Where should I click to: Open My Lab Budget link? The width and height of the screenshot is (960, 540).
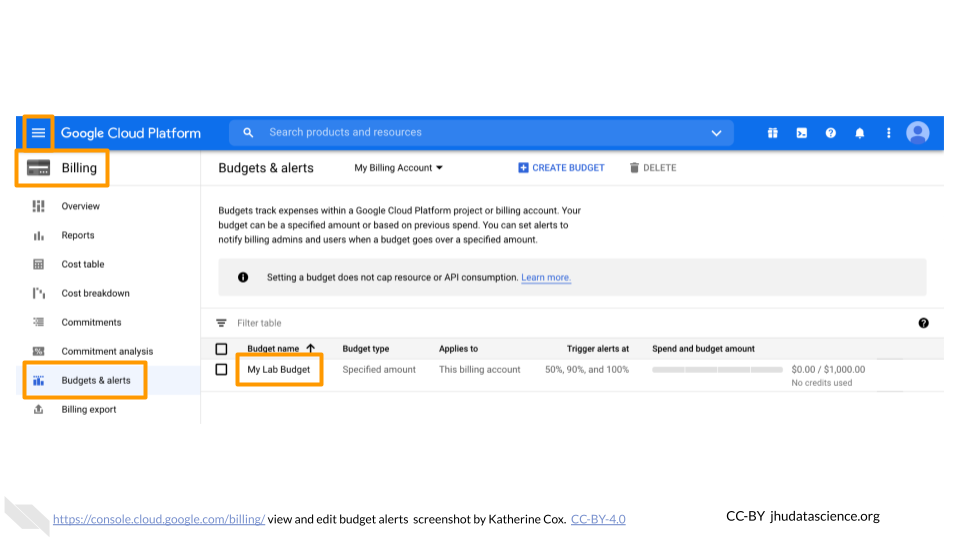pyautogui.click(x=279, y=370)
